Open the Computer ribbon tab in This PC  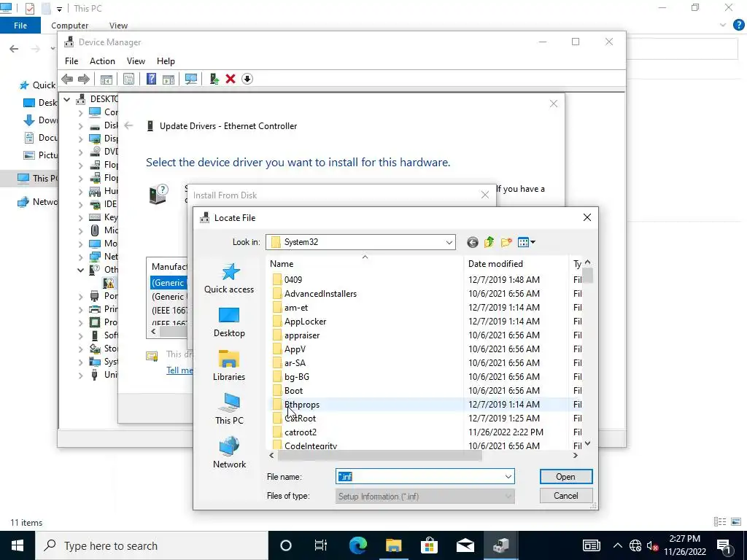tap(69, 26)
